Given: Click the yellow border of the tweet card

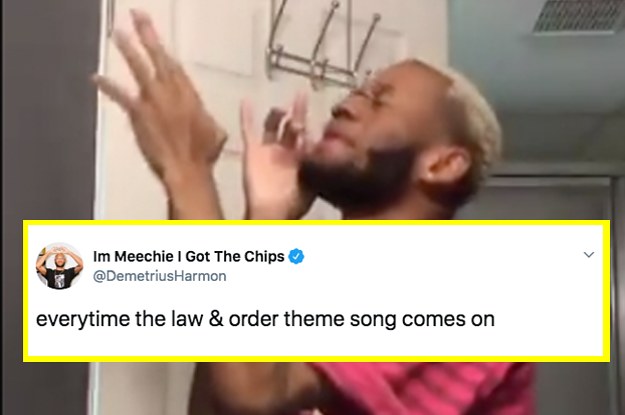Looking at the screenshot, I should tap(316, 222).
